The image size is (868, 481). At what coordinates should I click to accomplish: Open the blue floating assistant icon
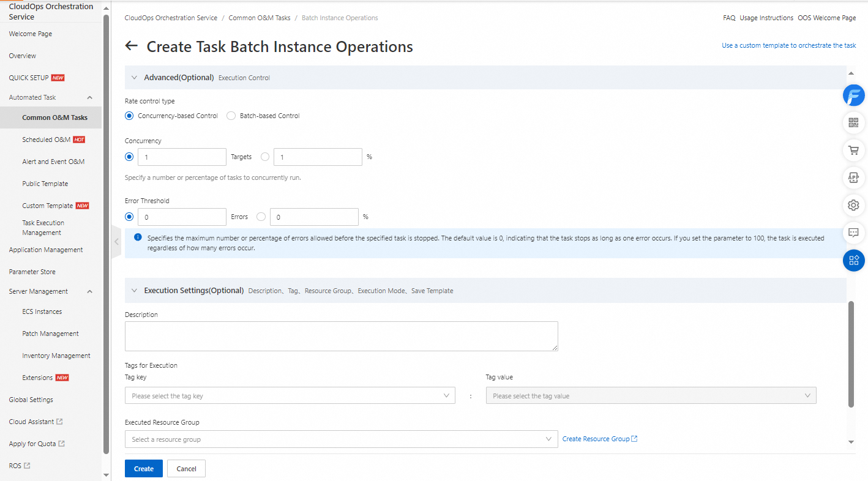[854, 95]
